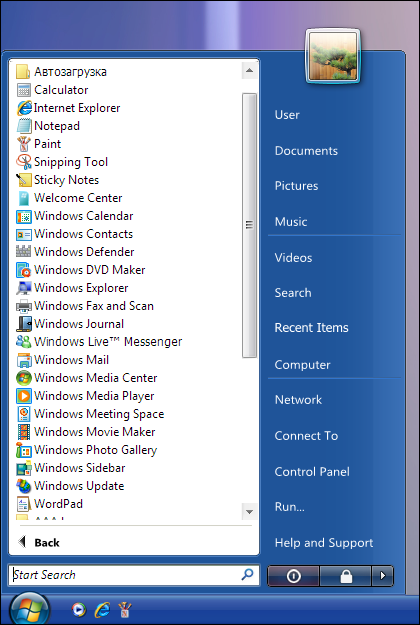420x625 pixels.
Task: Lock the computer with padlock button
Action: click(346, 576)
